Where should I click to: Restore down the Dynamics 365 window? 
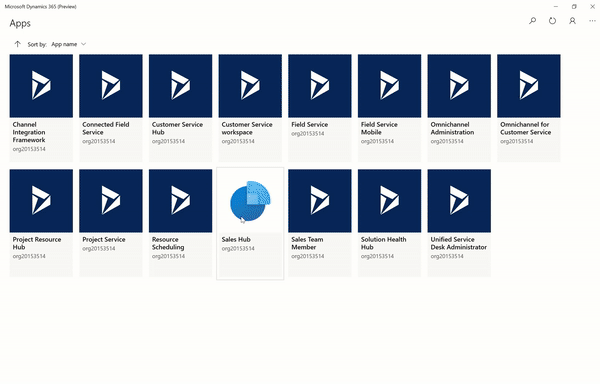coord(574,7)
